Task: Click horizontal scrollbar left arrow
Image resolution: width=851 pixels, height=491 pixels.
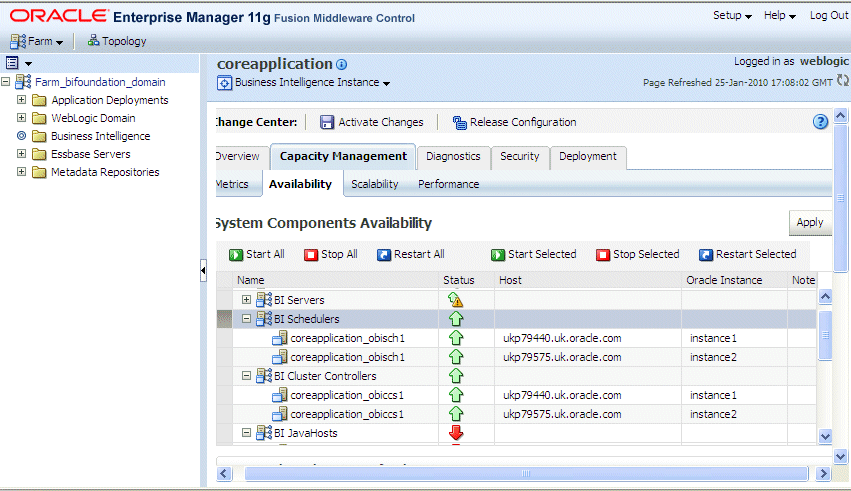Action: pos(224,474)
